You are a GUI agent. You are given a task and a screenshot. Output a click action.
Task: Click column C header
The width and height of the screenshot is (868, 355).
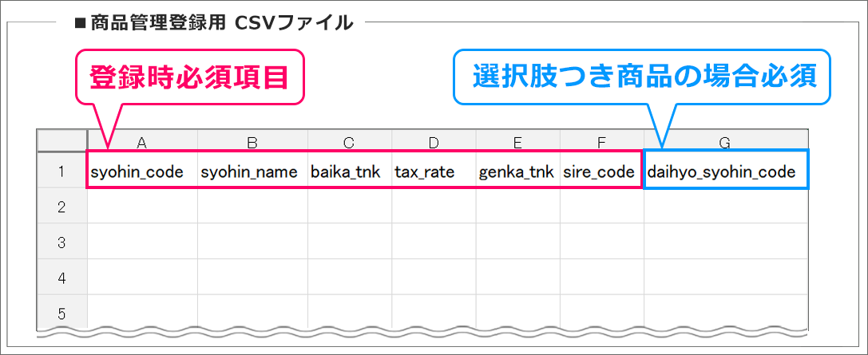(349, 142)
